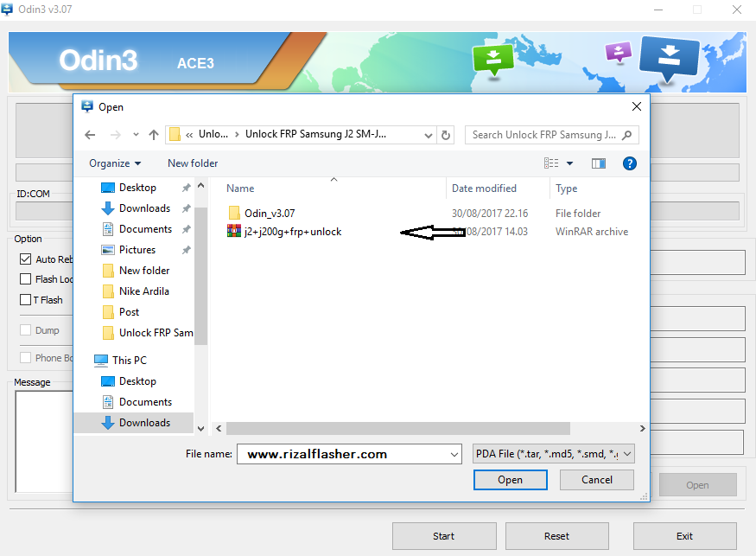
Task: Click the Exit button in Odin3
Action: [x=684, y=536]
